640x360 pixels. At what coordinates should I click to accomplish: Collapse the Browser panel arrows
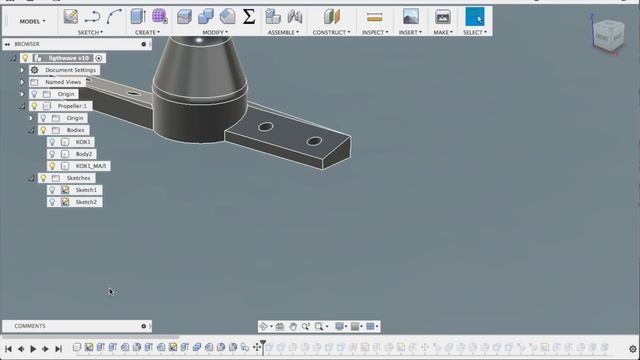(x=7, y=44)
